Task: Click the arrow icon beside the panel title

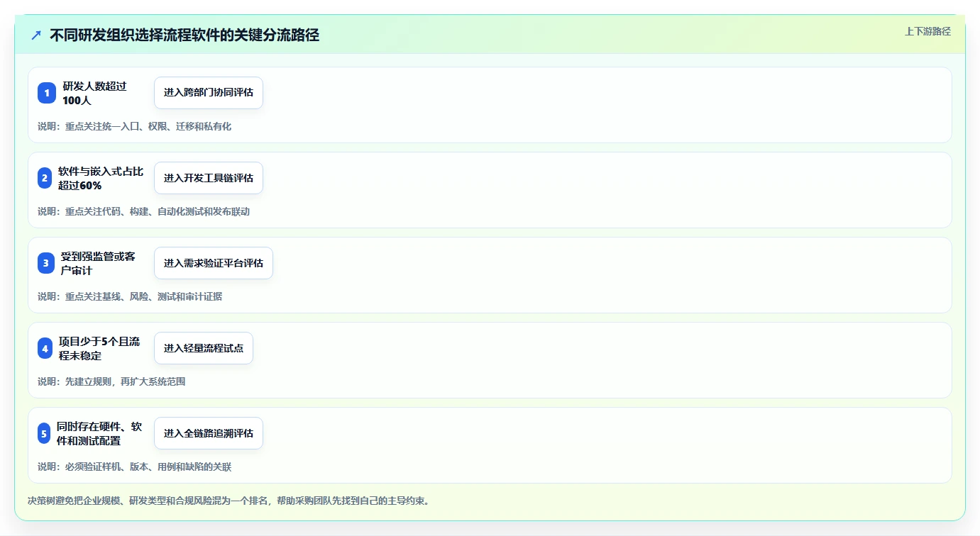Action: [x=36, y=35]
